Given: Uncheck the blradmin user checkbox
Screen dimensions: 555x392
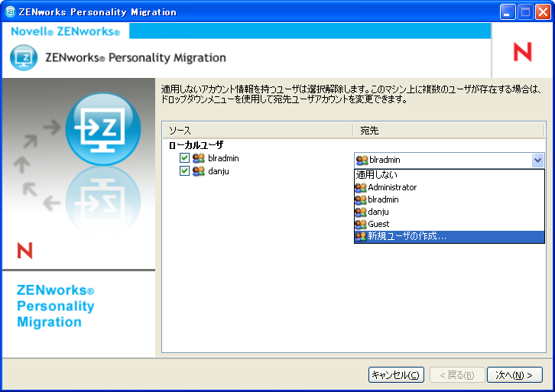Looking at the screenshot, I should tap(184, 157).
